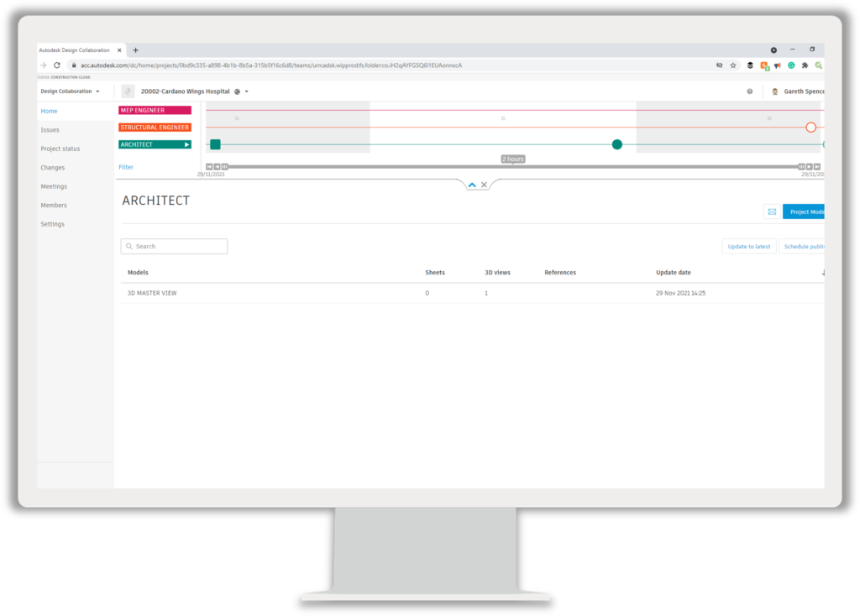Sort by the 3D views column header
860x616 pixels.
tap(497, 273)
